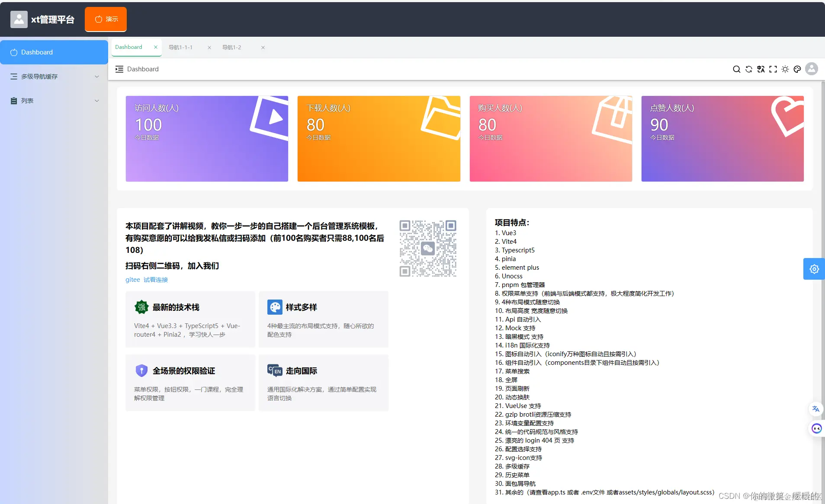Viewport: 825px width, 504px height.
Task: Open the floating settings gear on the right edge
Action: (814, 268)
